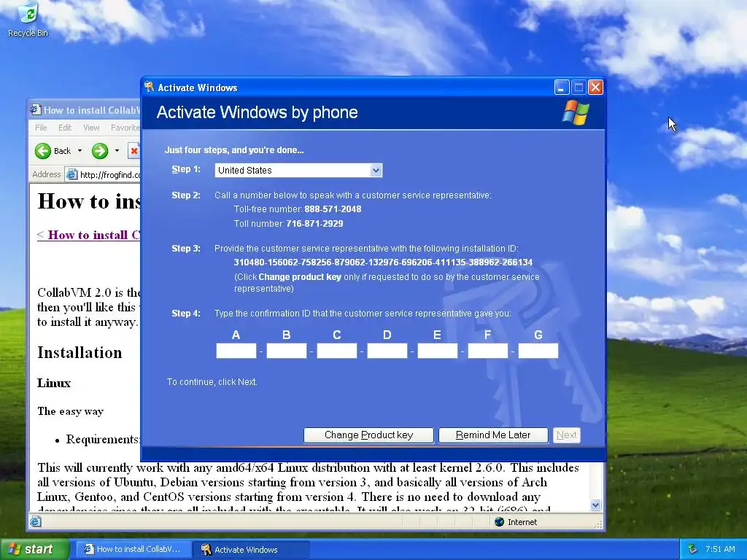Screen dimensions: 747x560
Task: Click the Change Product key button
Action: point(368,435)
